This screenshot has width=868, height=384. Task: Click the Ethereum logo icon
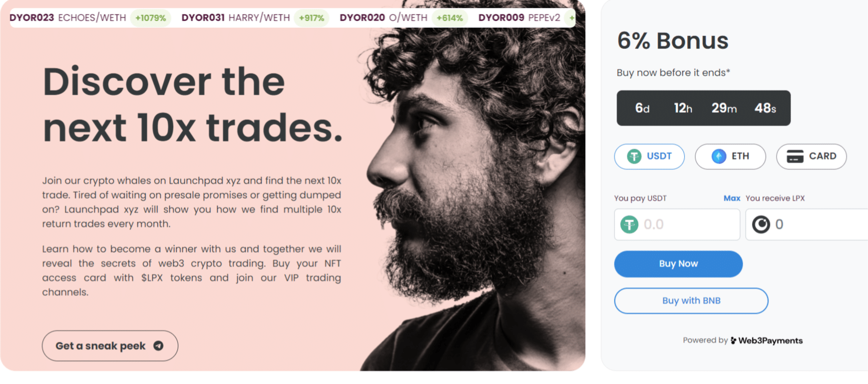719,156
